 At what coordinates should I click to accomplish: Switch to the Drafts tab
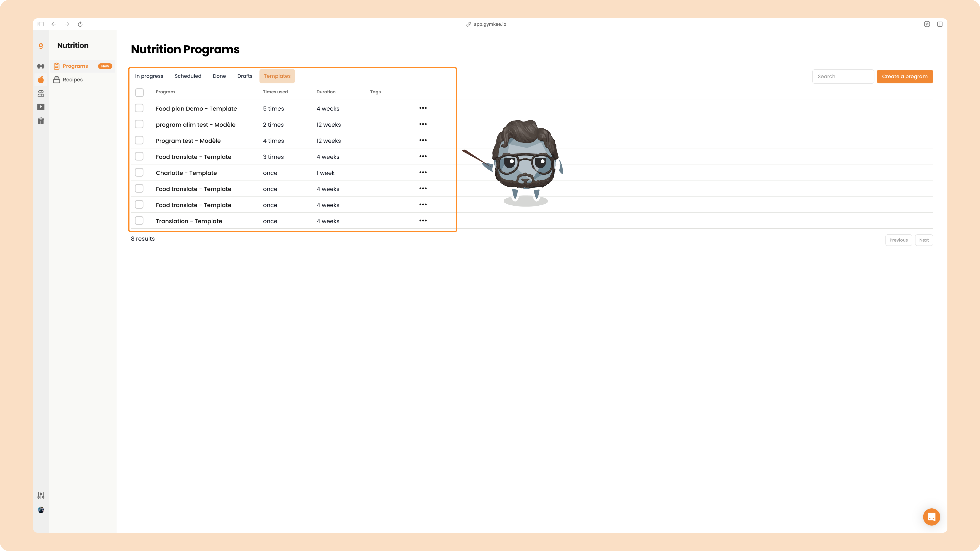[245, 76]
